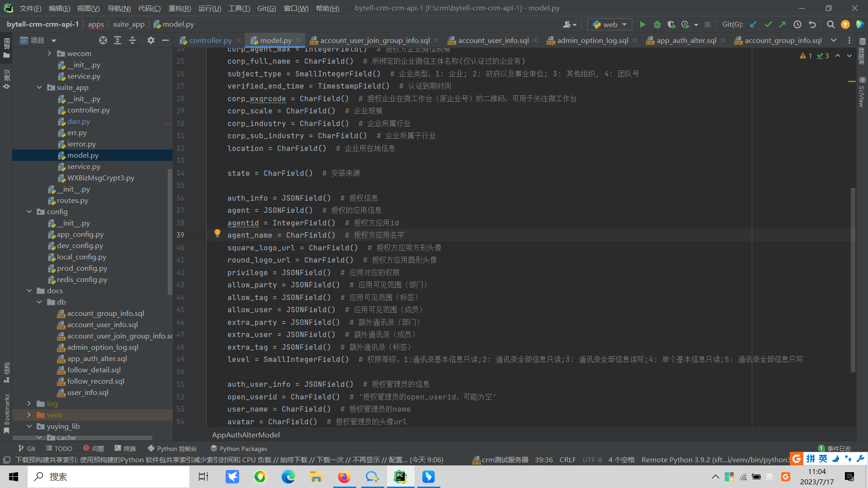Collapse the suite_app folder
This screenshot has width=868, height=488.
pyautogui.click(x=39, y=88)
